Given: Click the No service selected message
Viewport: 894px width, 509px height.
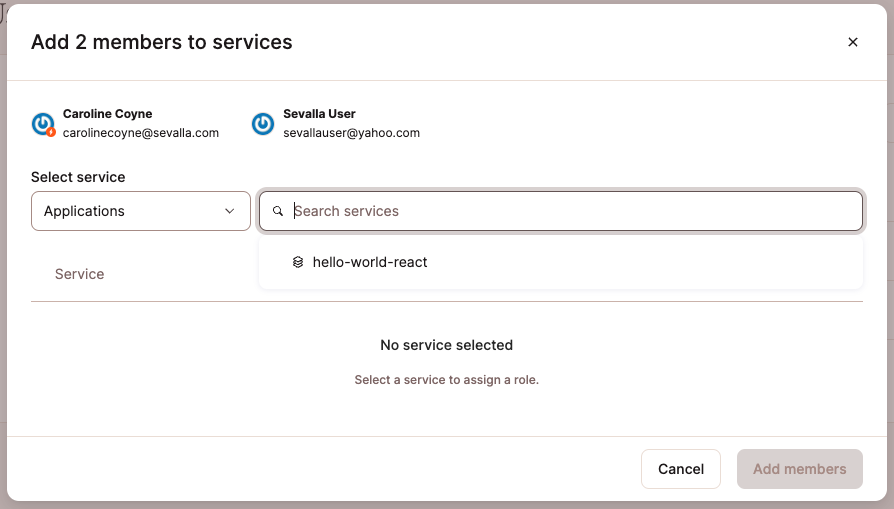Looking at the screenshot, I should (x=446, y=345).
